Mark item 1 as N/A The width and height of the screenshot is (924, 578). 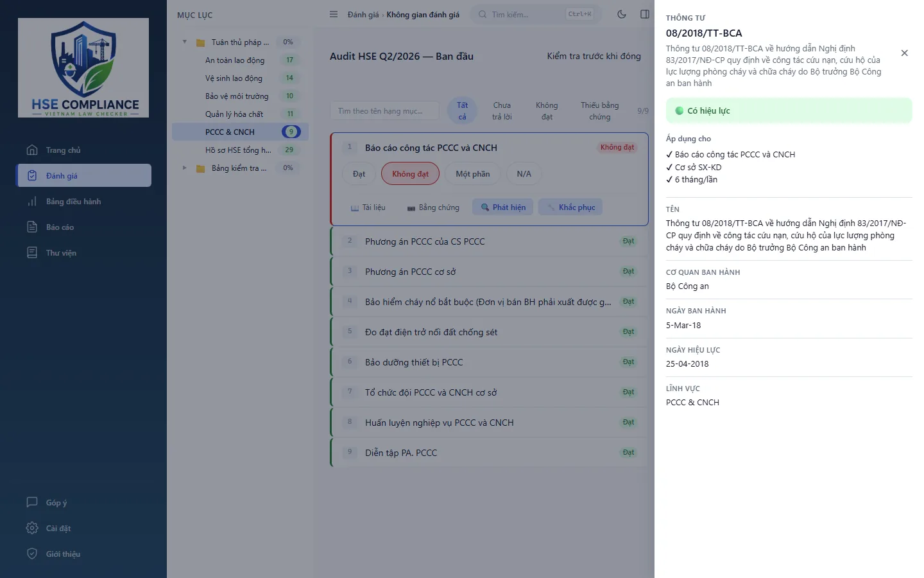[x=524, y=173]
